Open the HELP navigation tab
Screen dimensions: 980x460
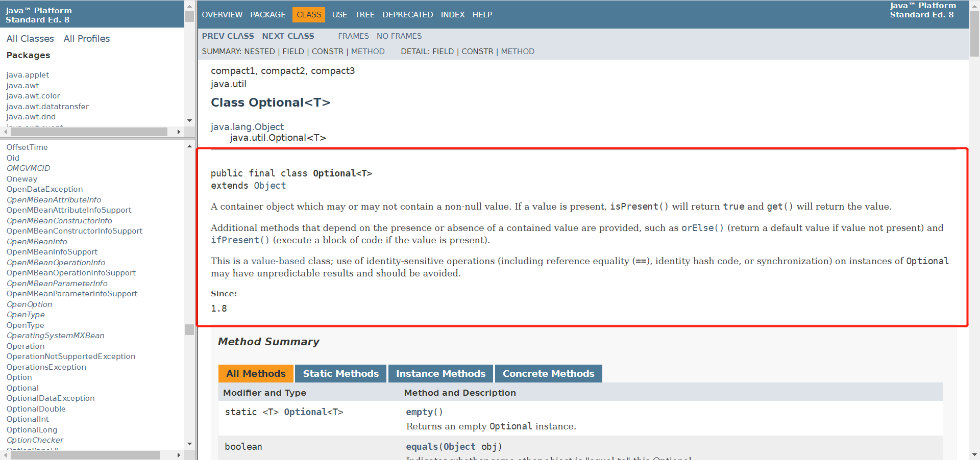click(482, 15)
